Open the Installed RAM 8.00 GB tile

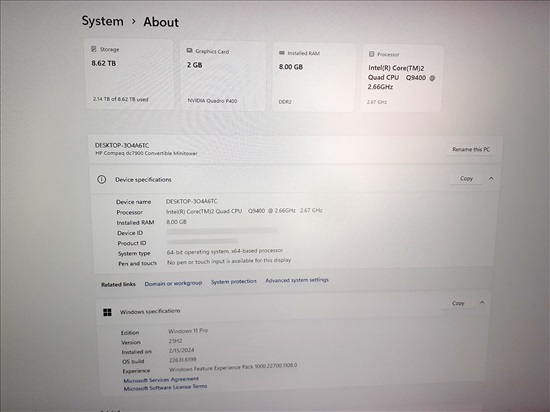[x=314, y=77]
